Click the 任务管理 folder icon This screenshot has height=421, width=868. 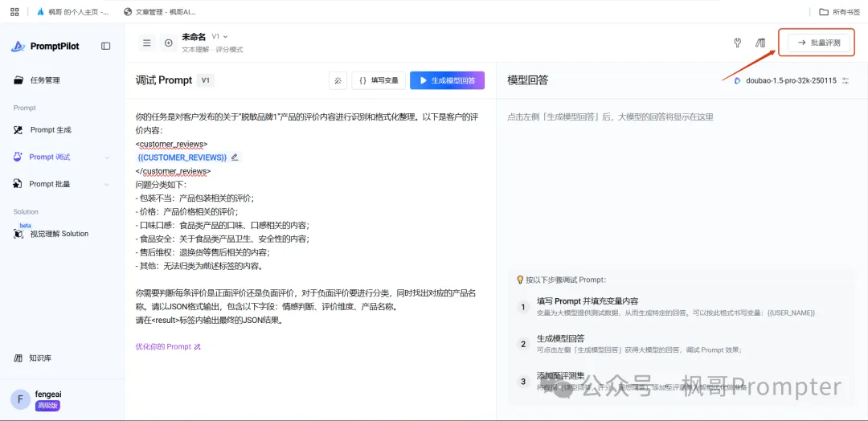point(18,80)
